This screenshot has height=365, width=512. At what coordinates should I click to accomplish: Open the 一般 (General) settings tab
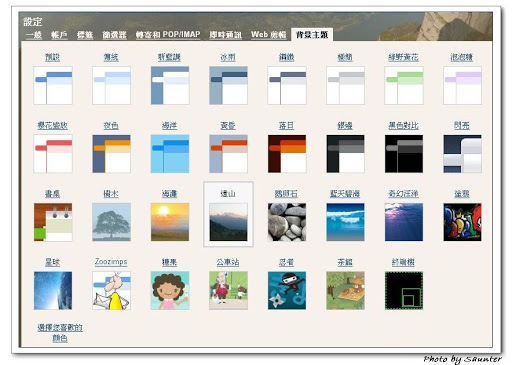[34, 35]
